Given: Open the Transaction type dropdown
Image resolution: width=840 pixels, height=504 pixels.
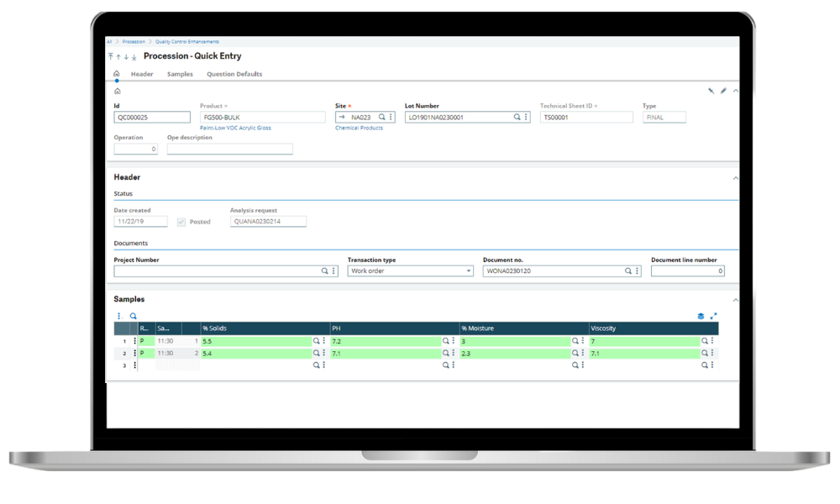Looking at the screenshot, I should tap(411, 271).
